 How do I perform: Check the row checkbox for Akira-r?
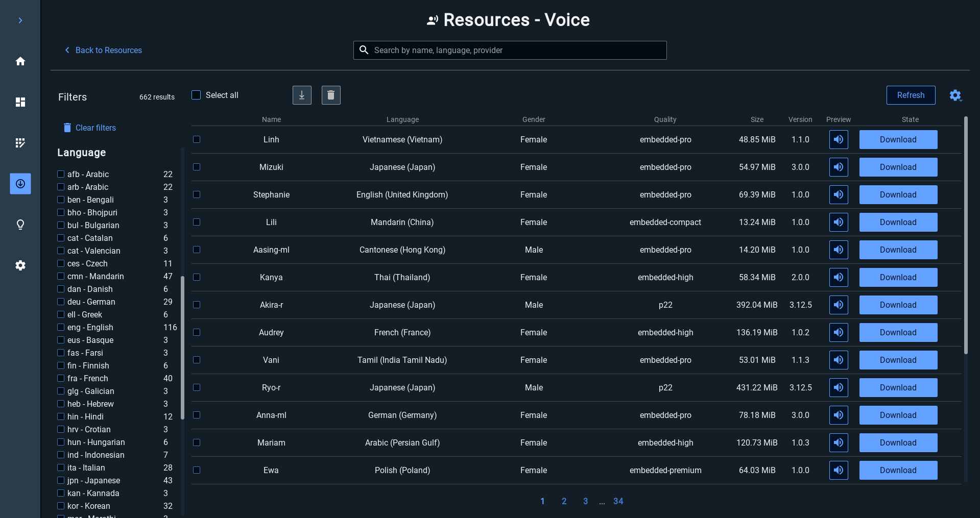click(x=197, y=305)
